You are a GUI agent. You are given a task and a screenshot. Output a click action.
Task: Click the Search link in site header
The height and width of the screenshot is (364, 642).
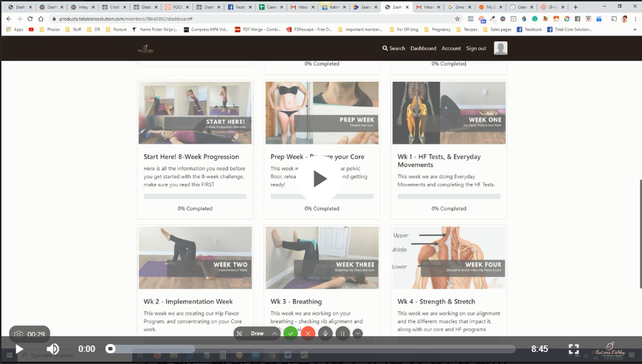tap(393, 48)
